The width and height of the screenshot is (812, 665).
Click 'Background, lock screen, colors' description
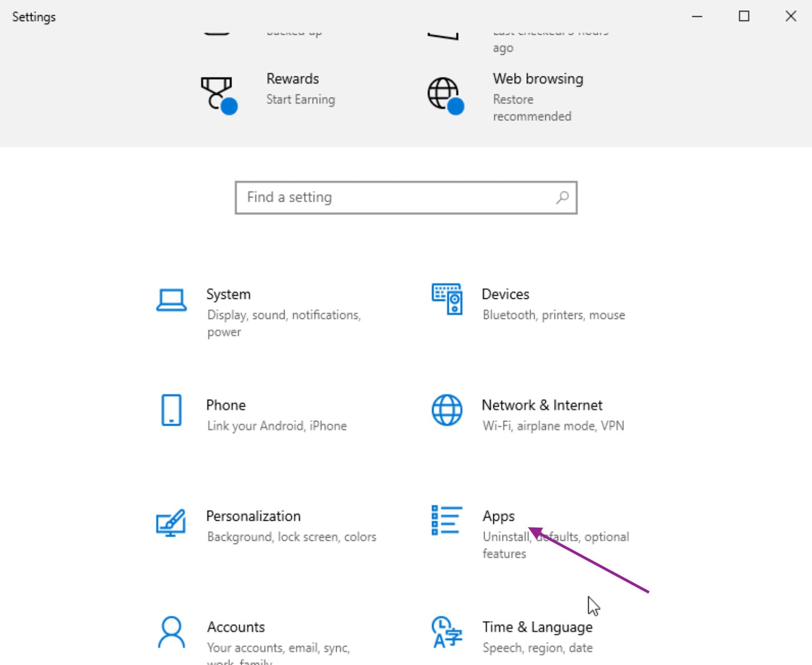[292, 537]
